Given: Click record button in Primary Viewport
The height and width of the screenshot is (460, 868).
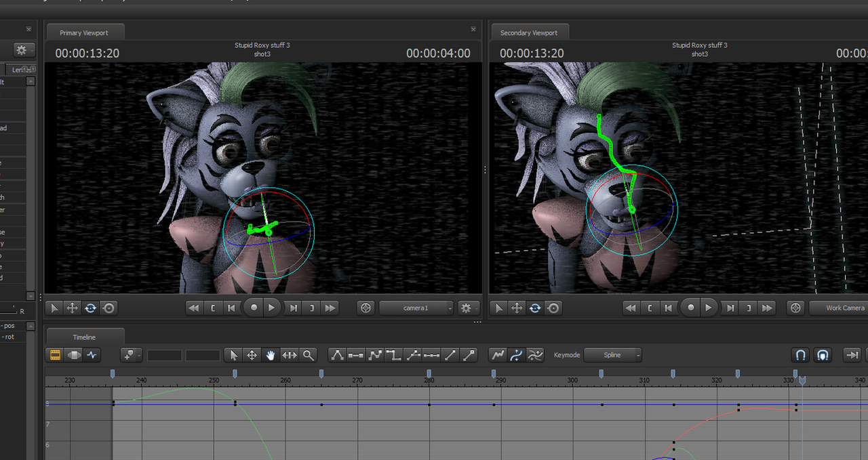Looking at the screenshot, I should pyautogui.click(x=254, y=308).
